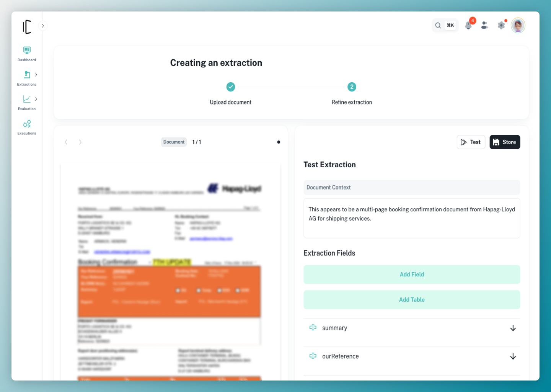Open the users icon in header
The image size is (551, 392).
tap(484, 26)
